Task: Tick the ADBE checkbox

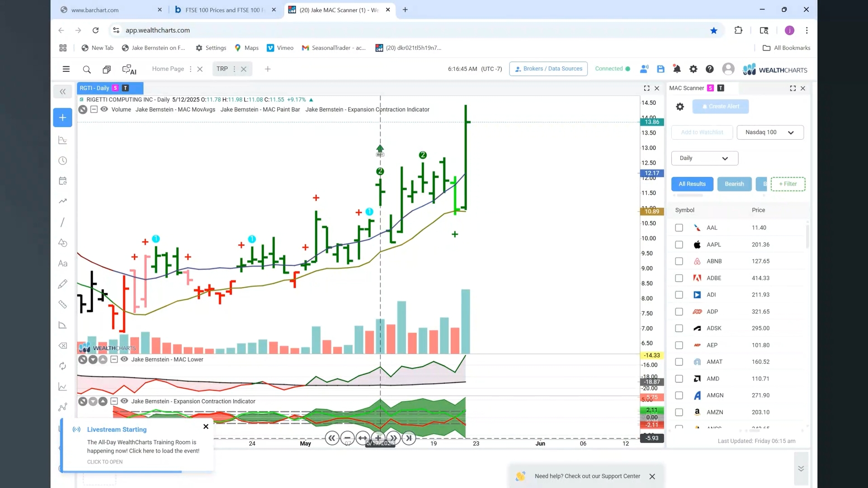Action: 679,278
